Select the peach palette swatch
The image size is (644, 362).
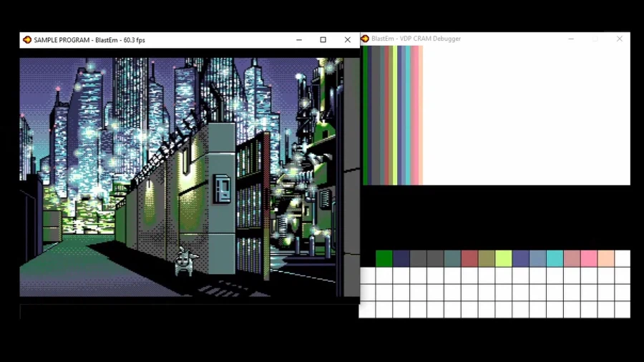[x=606, y=258]
